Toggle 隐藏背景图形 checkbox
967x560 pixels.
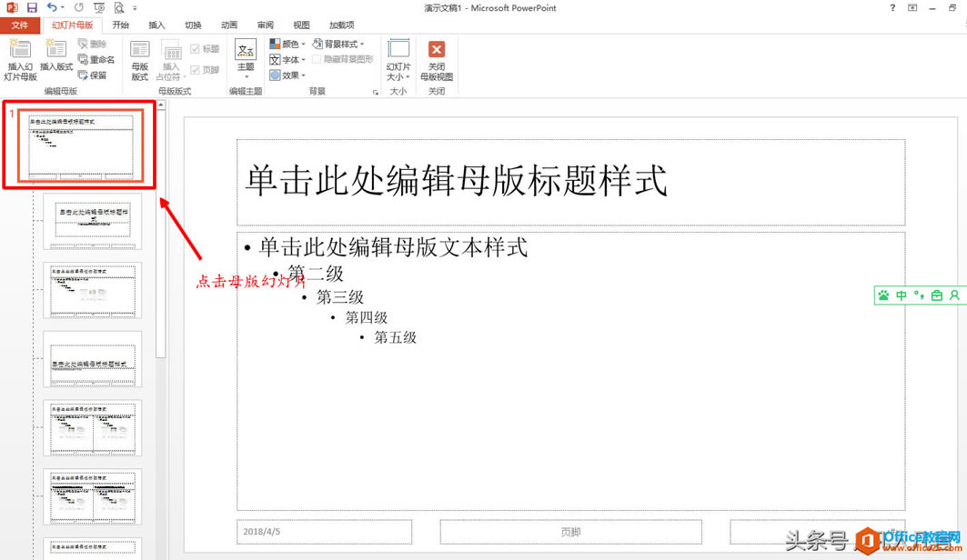click(343, 59)
